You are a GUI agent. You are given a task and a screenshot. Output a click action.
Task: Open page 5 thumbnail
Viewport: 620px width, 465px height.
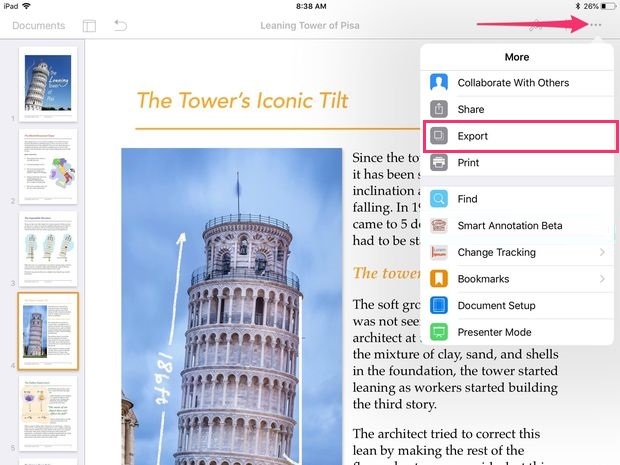pyautogui.click(x=48, y=413)
